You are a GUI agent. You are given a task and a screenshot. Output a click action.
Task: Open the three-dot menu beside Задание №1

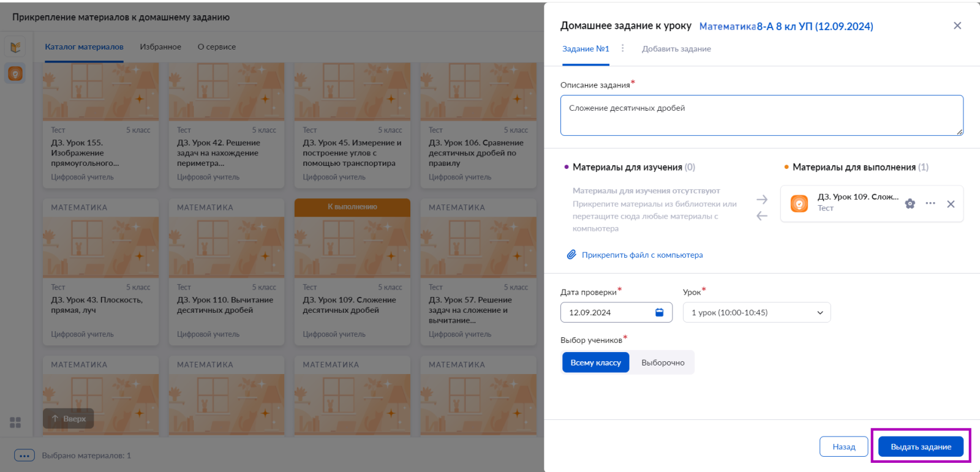(x=623, y=48)
